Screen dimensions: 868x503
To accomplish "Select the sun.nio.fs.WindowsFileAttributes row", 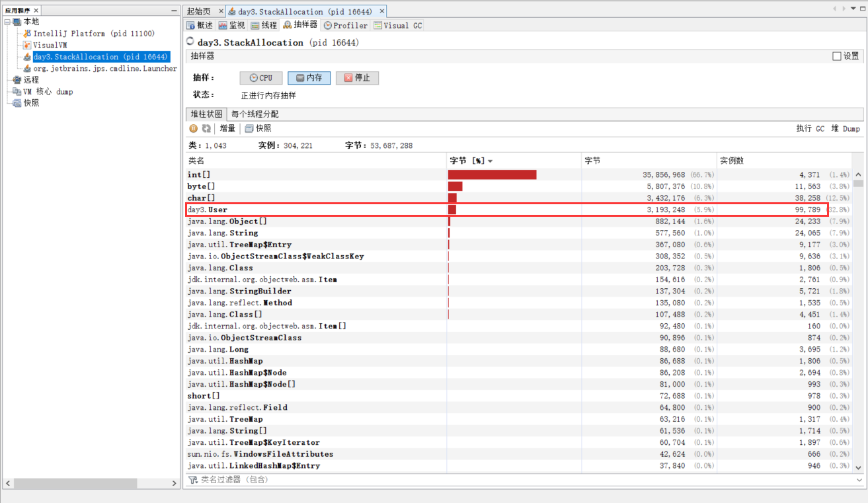I will coord(518,454).
